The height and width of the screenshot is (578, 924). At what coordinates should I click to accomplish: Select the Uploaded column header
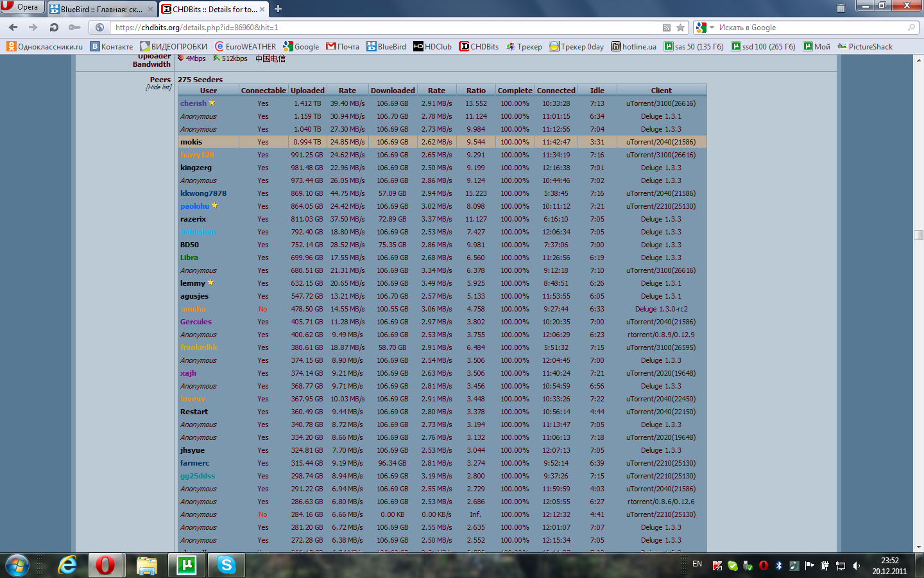click(x=307, y=91)
